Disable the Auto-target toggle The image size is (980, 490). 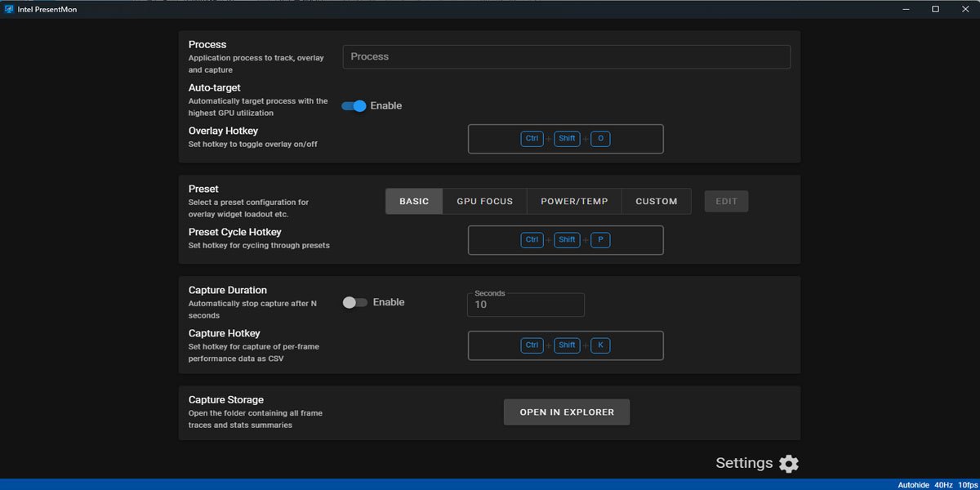click(354, 106)
